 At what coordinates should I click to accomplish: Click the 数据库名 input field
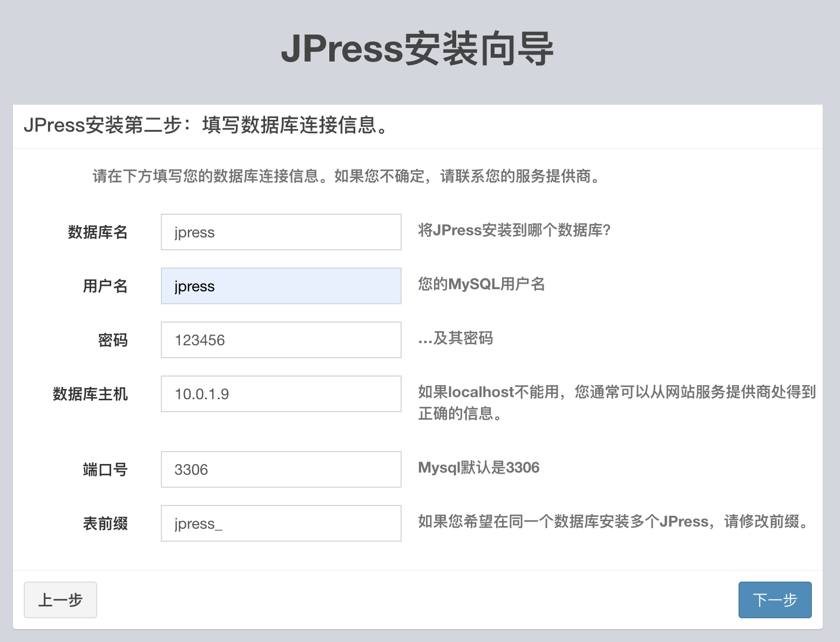pyautogui.click(x=281, y=232)
